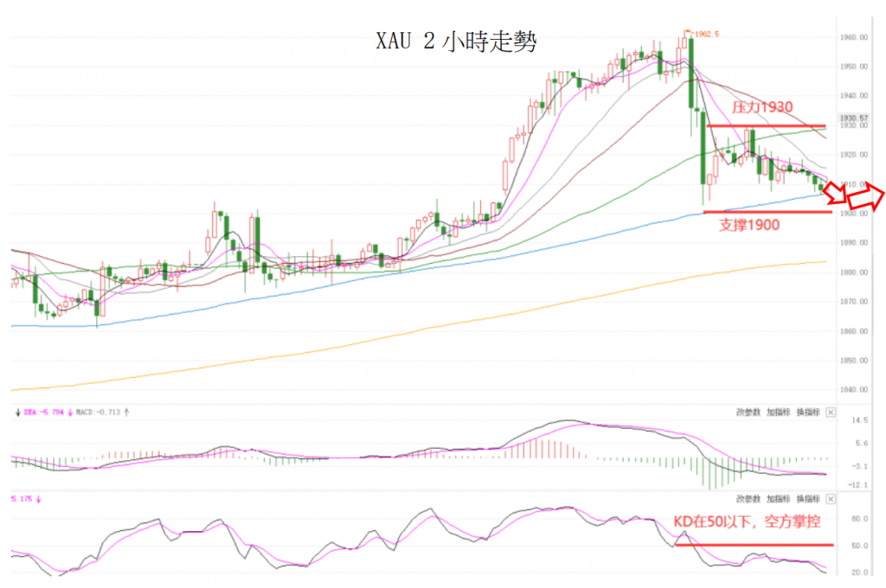This screenshot has height=588, width=886.
Task: Click the magenta down arrow after 5.175
Action: 38,499
